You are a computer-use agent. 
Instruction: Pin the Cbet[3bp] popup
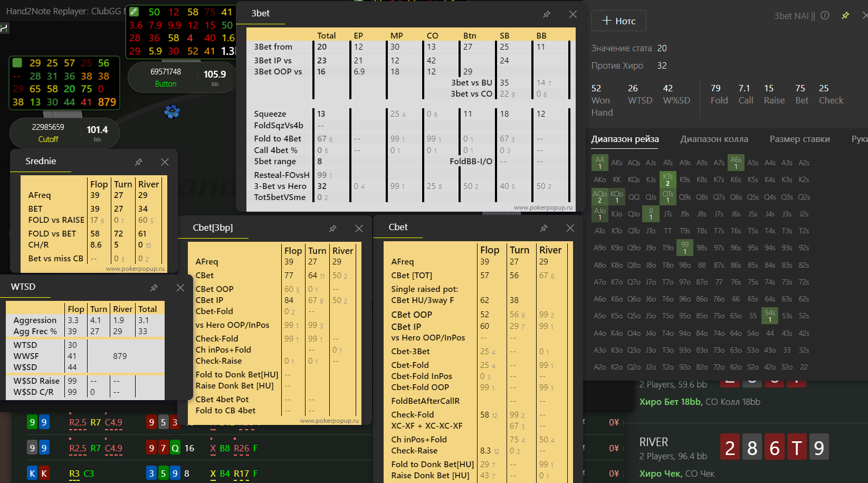click(332, 229)
